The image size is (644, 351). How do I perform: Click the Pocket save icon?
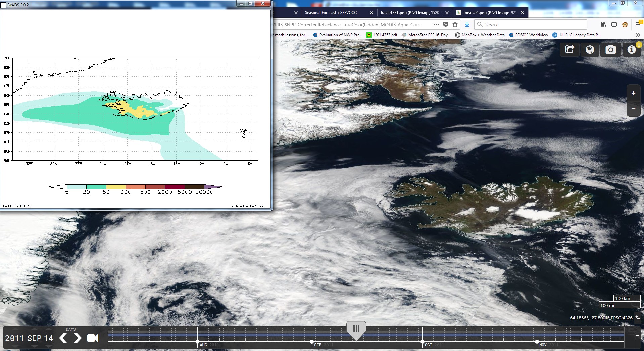[x=446, y=24]
